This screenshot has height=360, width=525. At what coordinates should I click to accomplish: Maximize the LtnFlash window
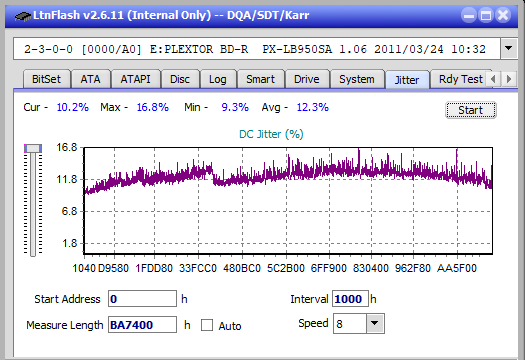pos(486,15)
